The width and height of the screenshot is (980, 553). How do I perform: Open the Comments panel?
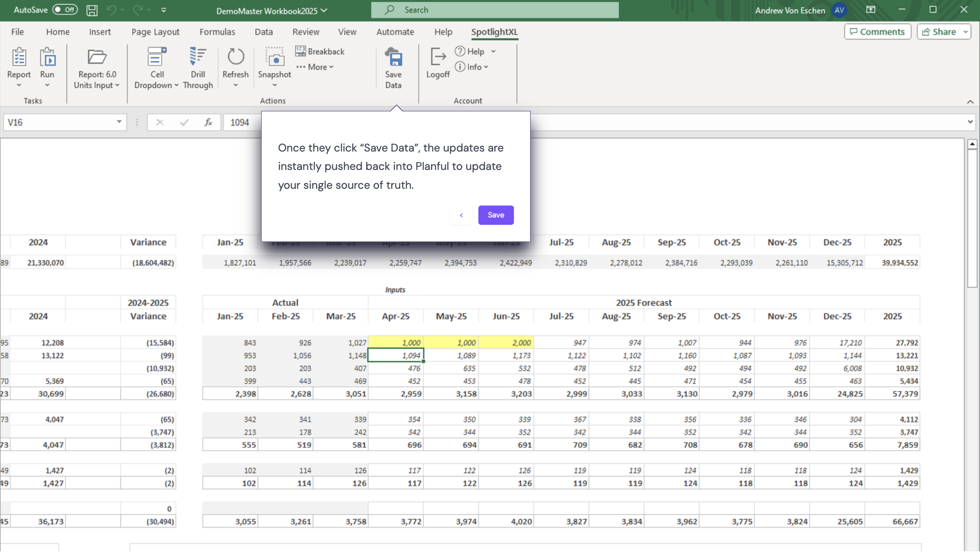click(877, 31)
